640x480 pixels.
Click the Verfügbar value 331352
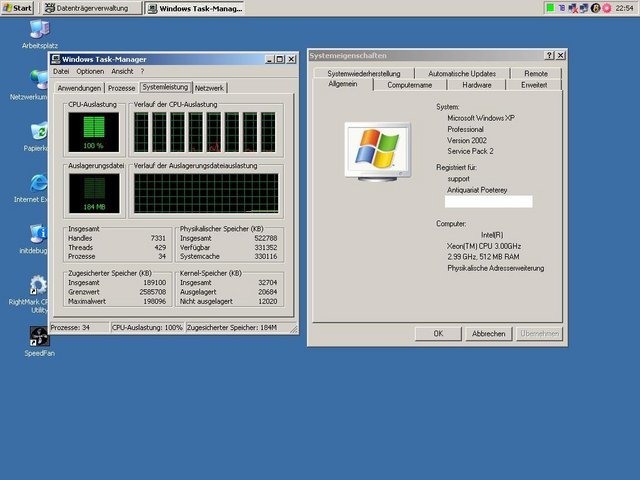266,247
